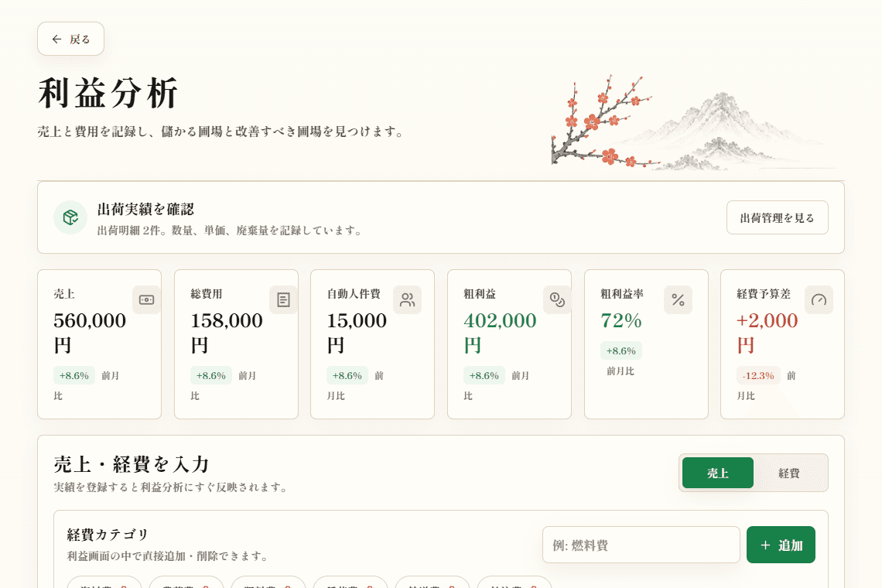882x588 pixels.
Task: Click the 158,000 円 total cost value
Action: (x=227, y=333)
